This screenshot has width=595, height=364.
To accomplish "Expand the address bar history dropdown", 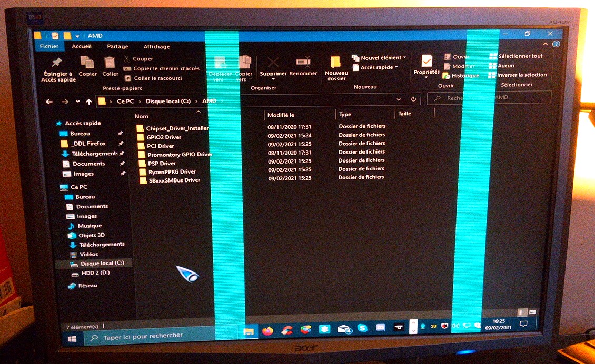I will point(399,99).
